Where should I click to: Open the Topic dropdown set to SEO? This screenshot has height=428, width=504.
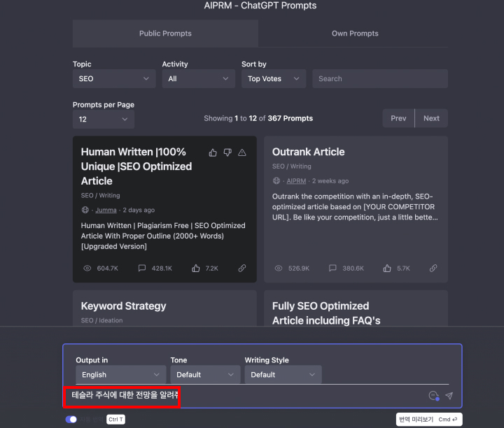coord(114,78)
